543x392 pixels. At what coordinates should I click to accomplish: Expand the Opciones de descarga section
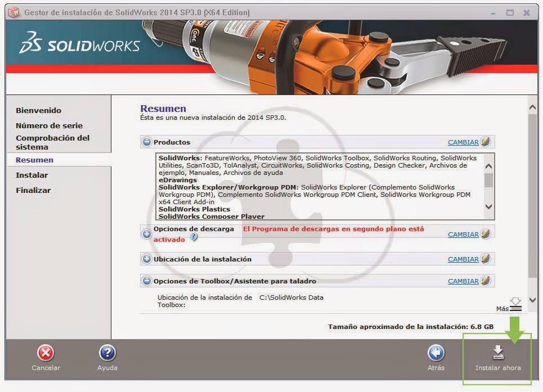coord(147,234)
